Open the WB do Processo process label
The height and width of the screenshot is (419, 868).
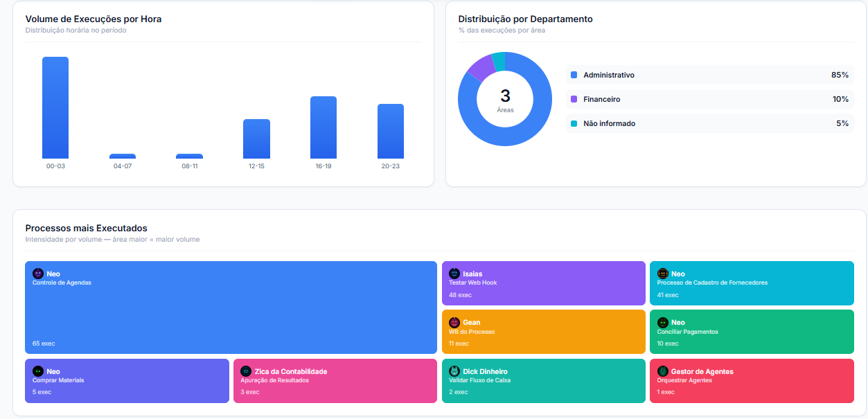[x=472, y=332]
